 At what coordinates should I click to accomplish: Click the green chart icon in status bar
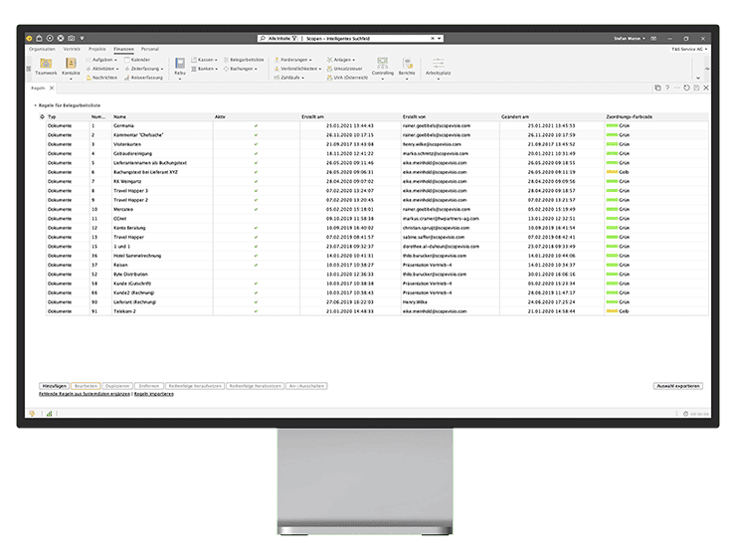(49, 414)
